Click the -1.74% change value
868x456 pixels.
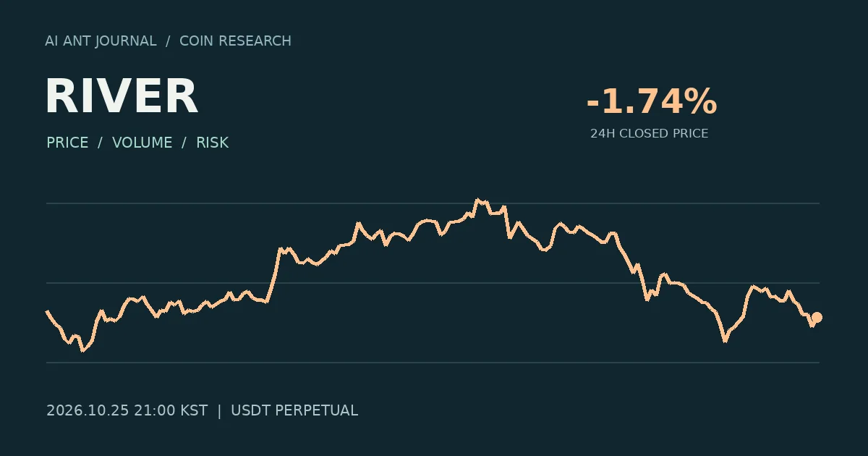point(651,101)
